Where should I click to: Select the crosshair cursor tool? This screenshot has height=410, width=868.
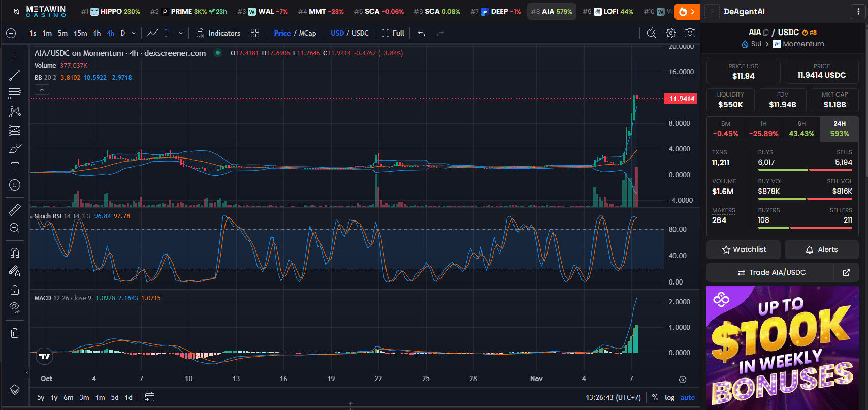point(15,56)
